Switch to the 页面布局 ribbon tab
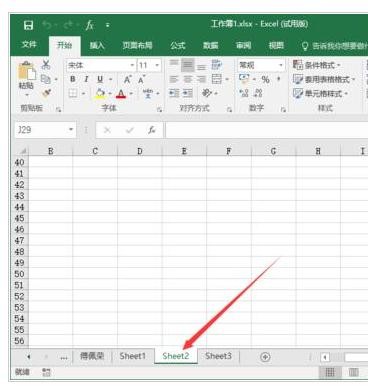 point(137,45)
